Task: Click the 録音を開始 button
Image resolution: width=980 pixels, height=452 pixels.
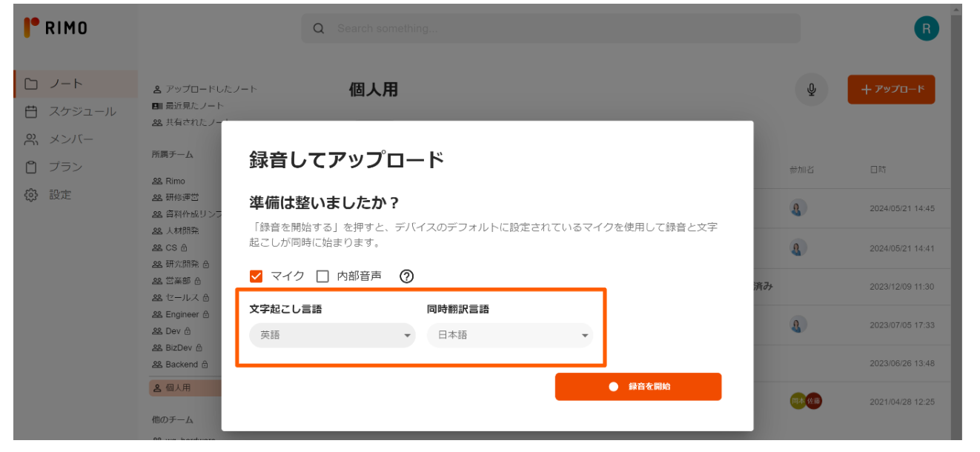Action: coord(638,386)
